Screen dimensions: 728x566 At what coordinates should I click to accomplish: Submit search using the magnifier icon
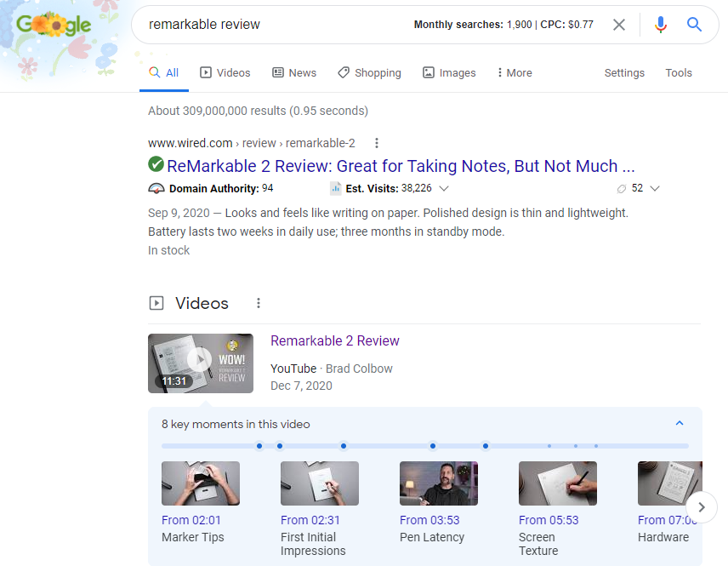point(694,24)
